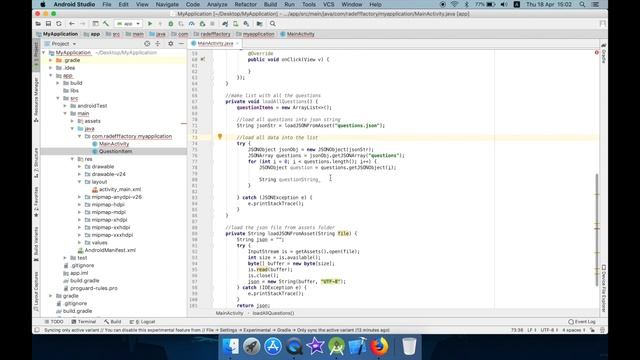The width and height of the screenshot is (640, 360).
Task: Open the Refactor menu
Action: click(x=245, y=4)
